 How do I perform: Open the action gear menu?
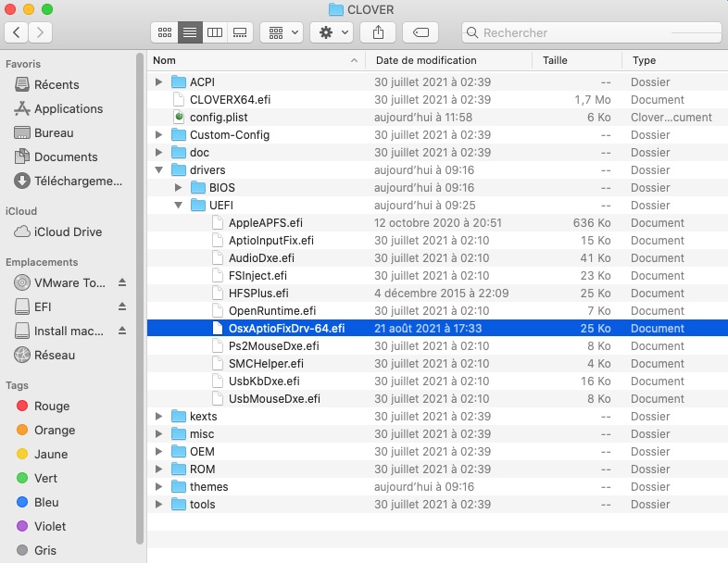332,32
